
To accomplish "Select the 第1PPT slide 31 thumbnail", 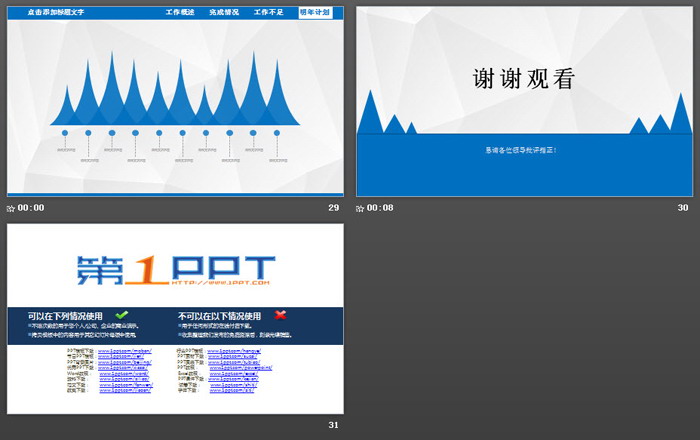I will tap(175, 319).
